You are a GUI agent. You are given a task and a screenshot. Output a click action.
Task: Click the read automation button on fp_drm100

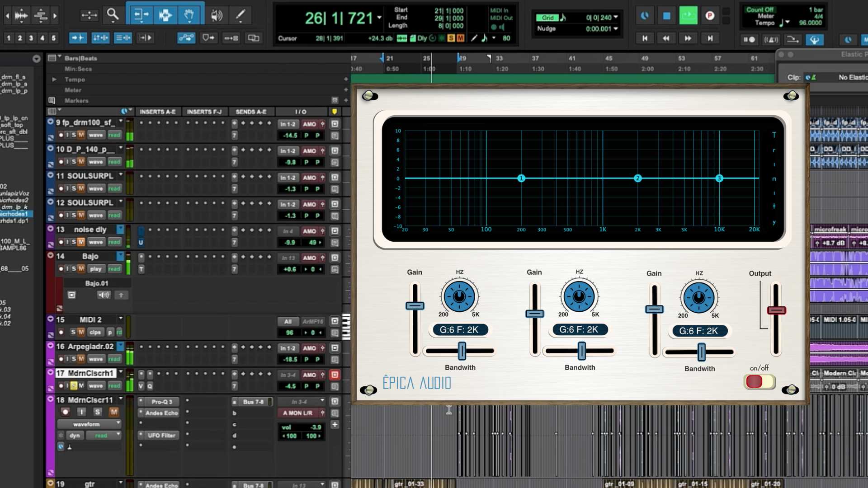(114, 135)
